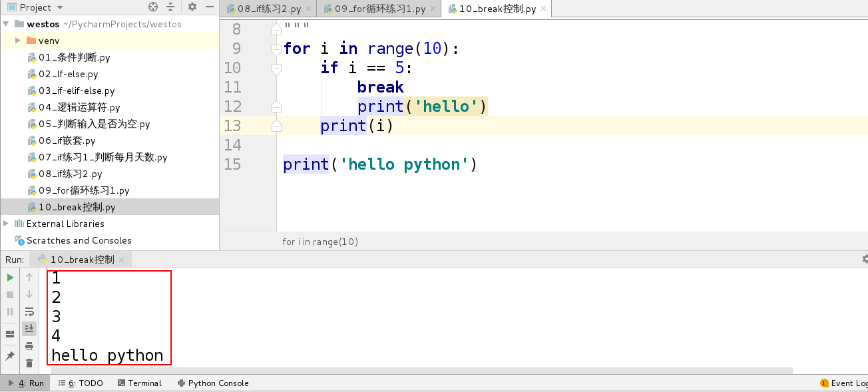Rerun the 10_break控制 script
This screenshot has width=868, height=392.
tap(10, 277)
